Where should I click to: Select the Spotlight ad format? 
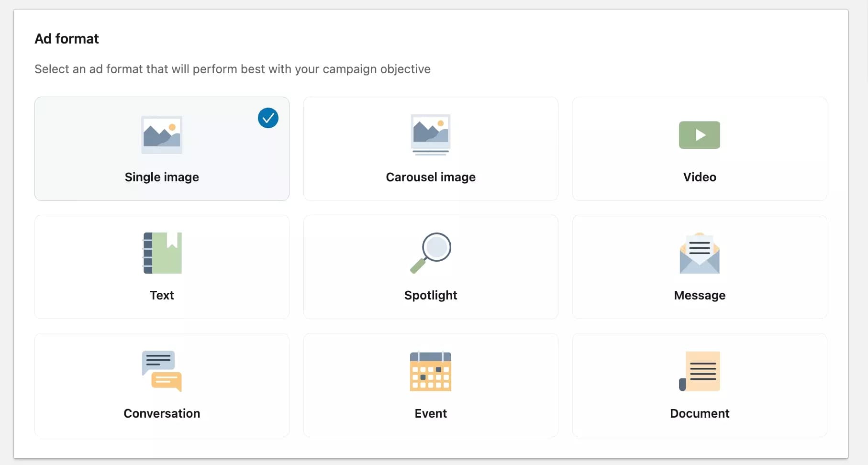pos(430,267)
